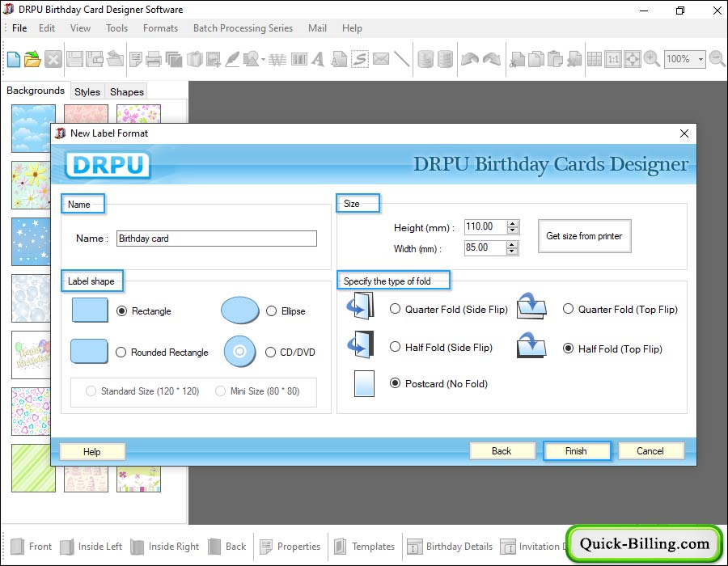Choose Quarter Fold (Top Flip) option
Viewport: 728px width, 566px height.
tap(569, 309)
